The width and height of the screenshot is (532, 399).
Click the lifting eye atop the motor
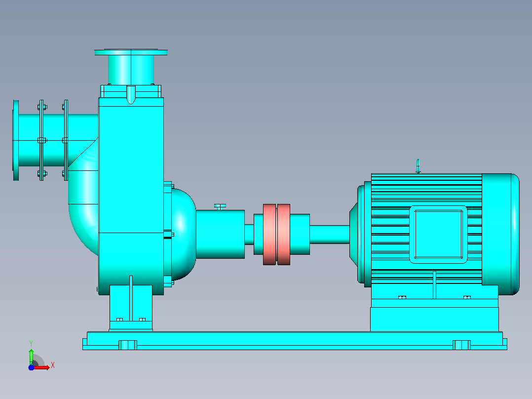click(x=418, y=166)
